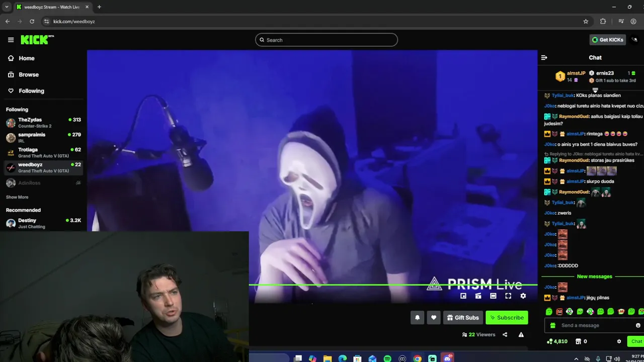Open File Explorer from the taskbar

click(x=328, y=358)
